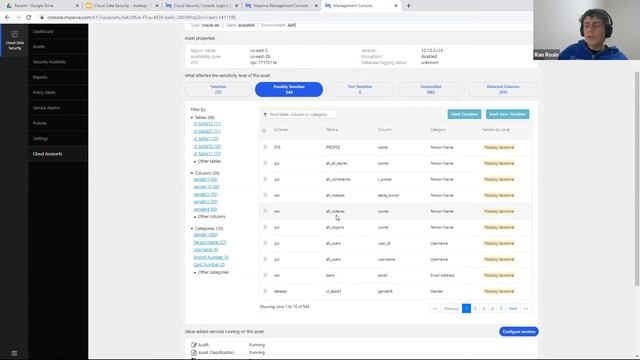Click the browser Forward arrow
This screenshot has height=360, width=640.
pyautogui.click(x=18, y=17)
